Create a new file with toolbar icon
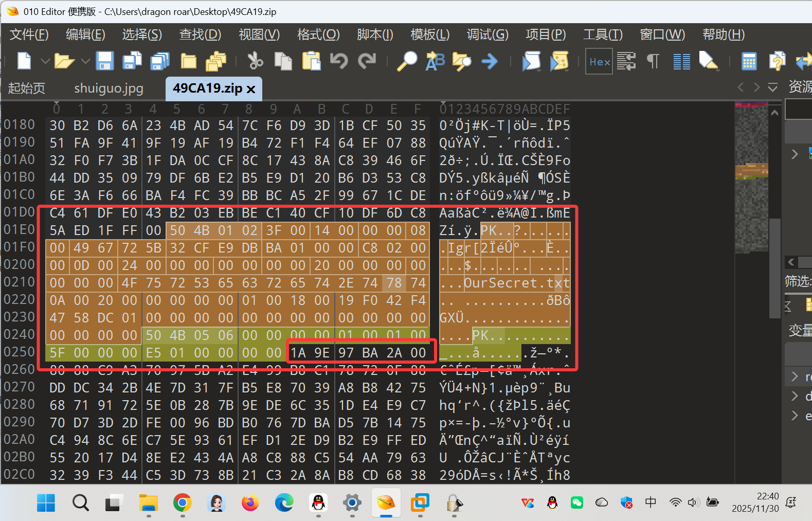The height and width of the screenshot is (521, 812). (24, 61)
